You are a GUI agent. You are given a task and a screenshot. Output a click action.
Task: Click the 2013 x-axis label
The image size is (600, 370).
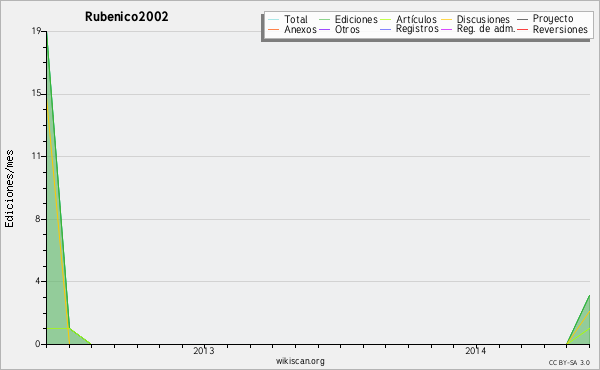coord(204,351)
